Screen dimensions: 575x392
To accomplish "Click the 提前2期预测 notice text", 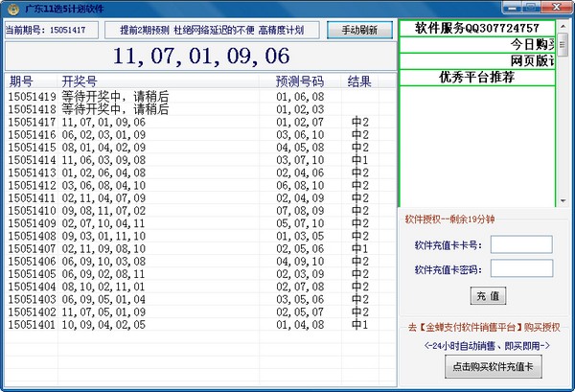I will 212,30.
